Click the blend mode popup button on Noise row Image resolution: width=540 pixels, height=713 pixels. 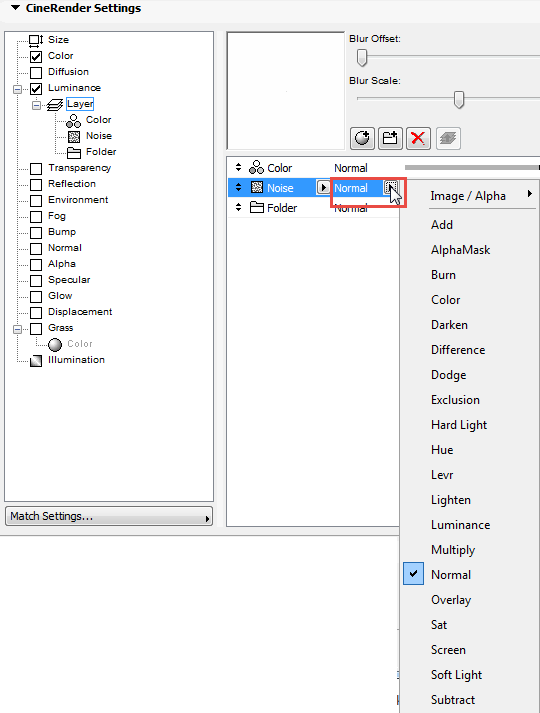391,187
